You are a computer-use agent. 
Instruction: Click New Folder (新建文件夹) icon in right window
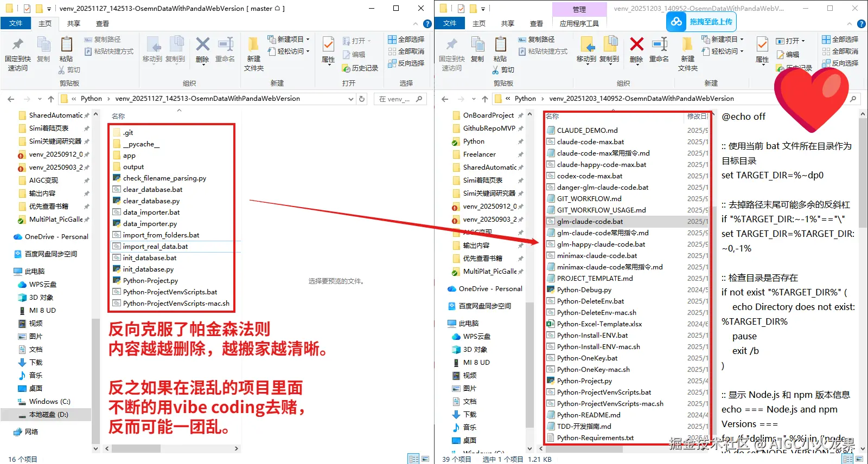(688, 54)
